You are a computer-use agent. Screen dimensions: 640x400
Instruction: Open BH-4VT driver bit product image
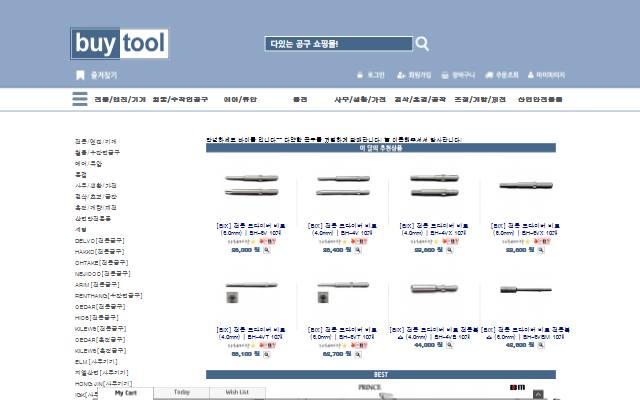[251, 292]
